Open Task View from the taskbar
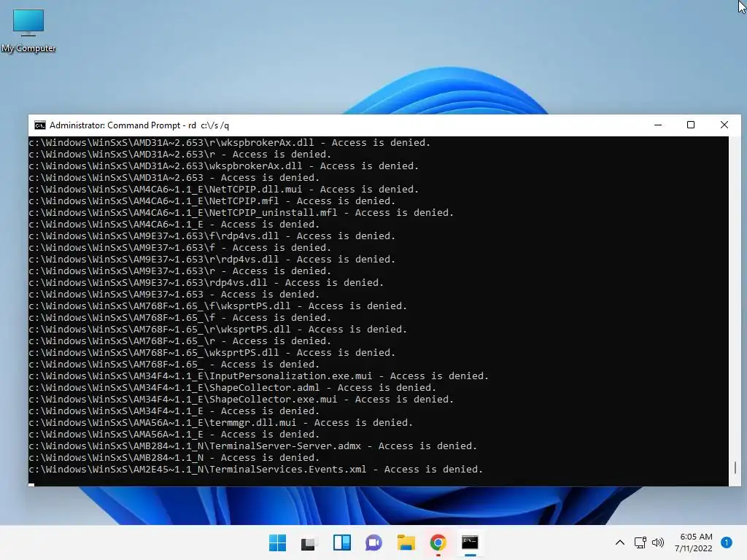The height and width of the screenshot is (560, 747). coord(309,542)
